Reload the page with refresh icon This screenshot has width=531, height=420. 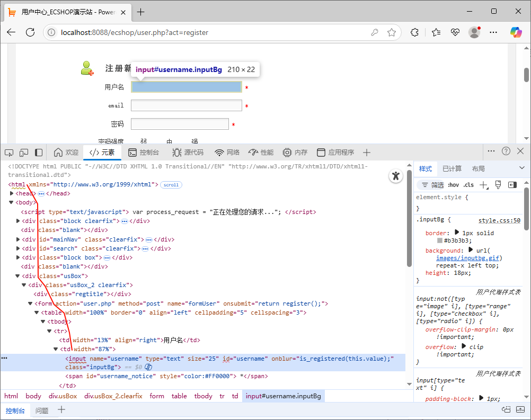30,32
